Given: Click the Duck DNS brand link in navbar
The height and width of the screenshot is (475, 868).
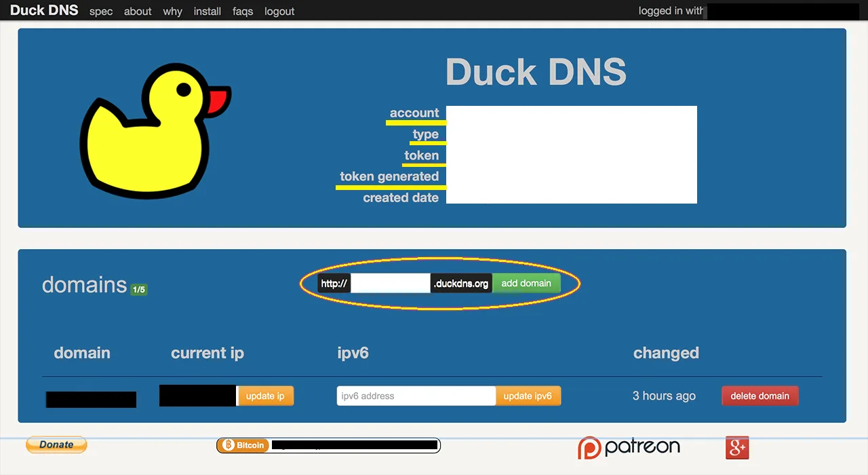Looking at the screenshot, I should tap(44, 10).
